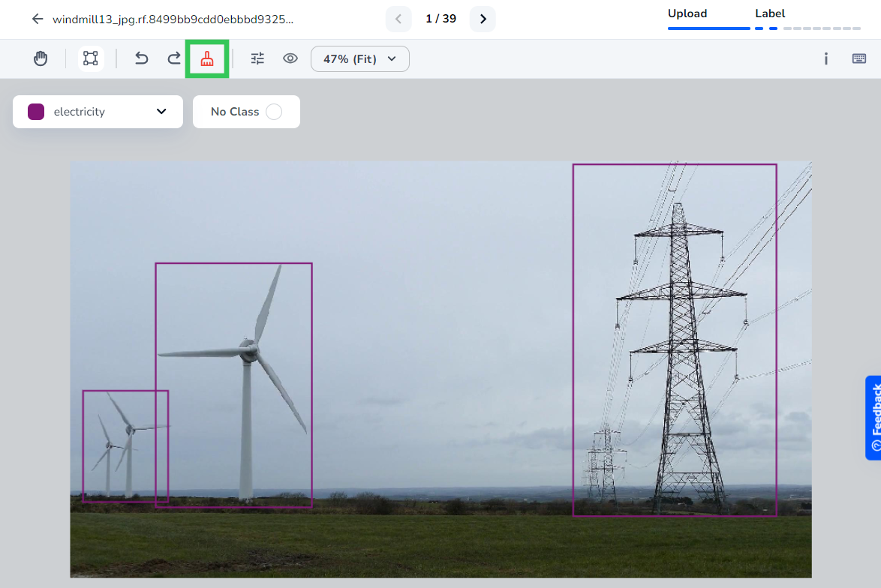Open the Feedback panel
The height and width of the screenshot is (588, 881).
tap(874, 418)
